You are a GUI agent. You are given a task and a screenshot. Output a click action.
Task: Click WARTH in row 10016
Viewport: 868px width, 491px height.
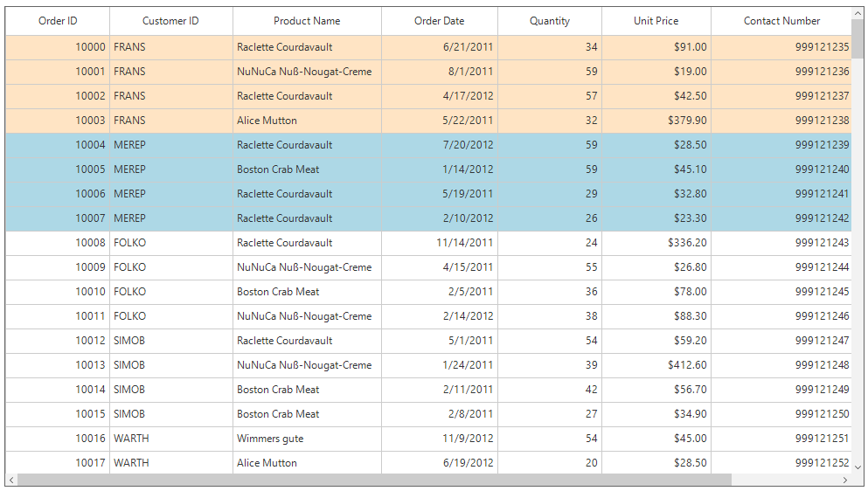click(x=171, y=439)
